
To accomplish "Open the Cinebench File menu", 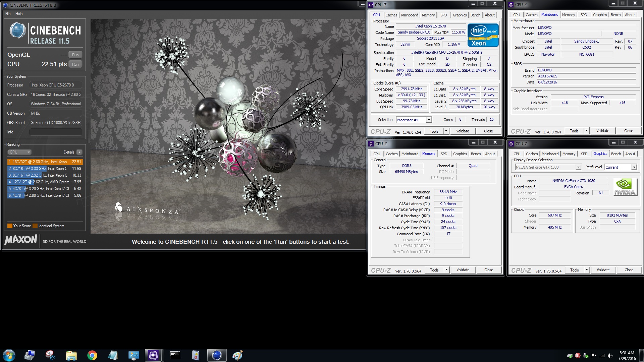I will 8,14.
